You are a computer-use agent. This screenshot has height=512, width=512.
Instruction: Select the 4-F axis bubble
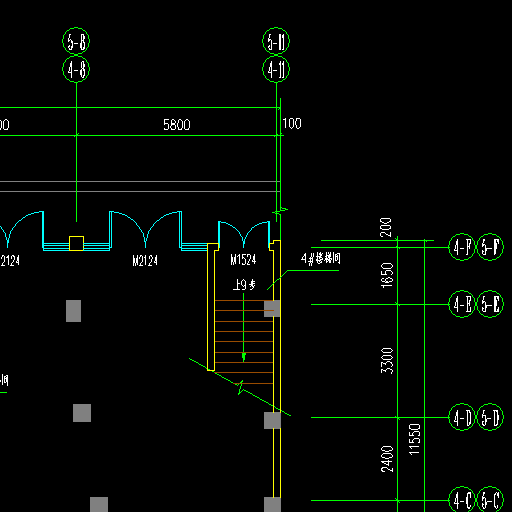click(x=462, y=247)
